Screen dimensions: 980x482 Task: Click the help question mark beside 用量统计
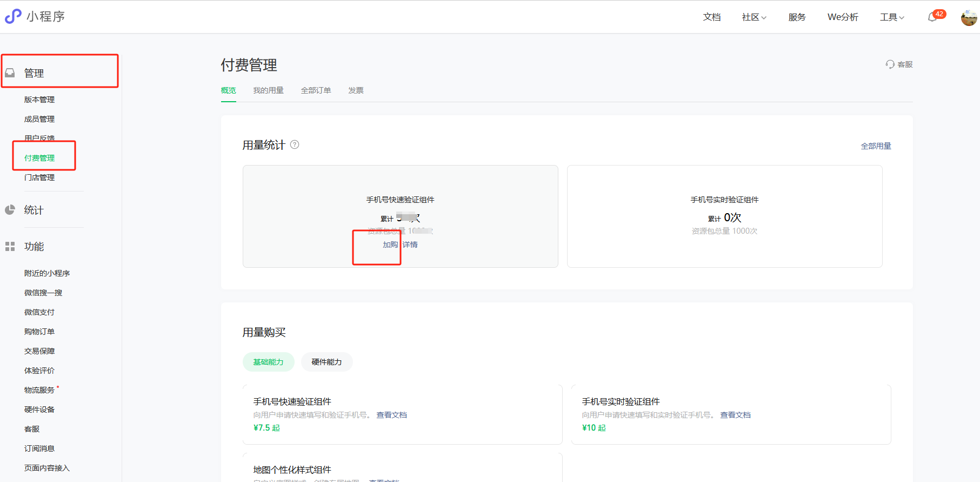[x=295, y=144]
